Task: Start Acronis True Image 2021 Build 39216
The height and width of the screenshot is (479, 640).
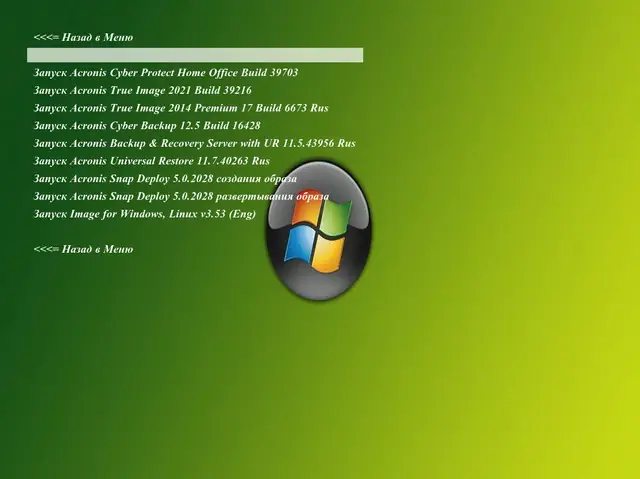Action: coord(142,90)
